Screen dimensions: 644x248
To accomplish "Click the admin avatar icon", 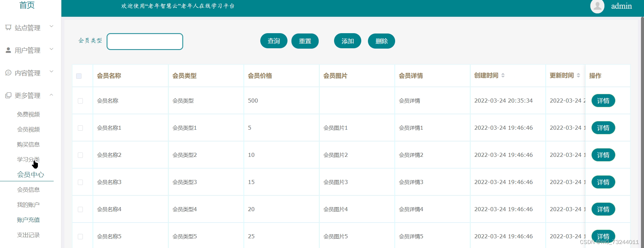I will click(597, 6).
